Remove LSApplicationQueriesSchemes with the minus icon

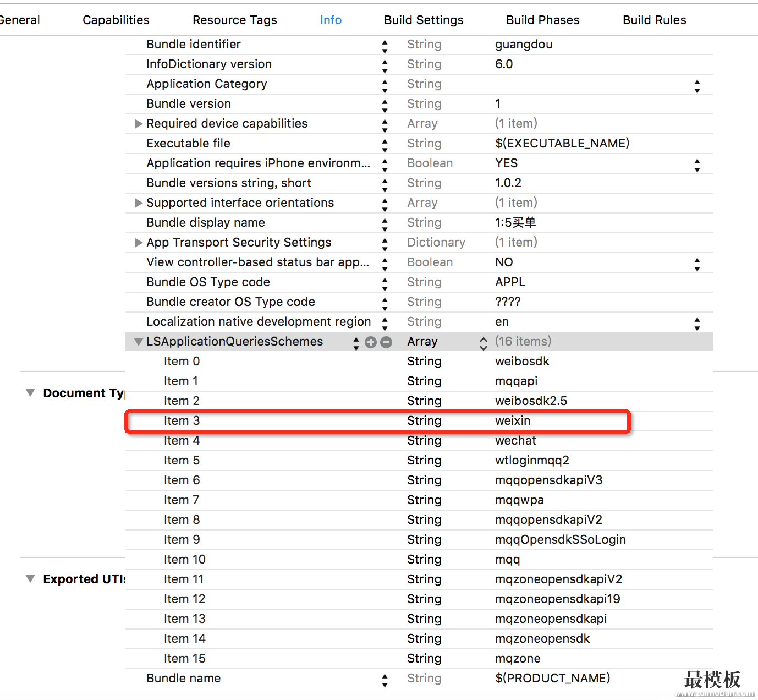tap(386, 342)
